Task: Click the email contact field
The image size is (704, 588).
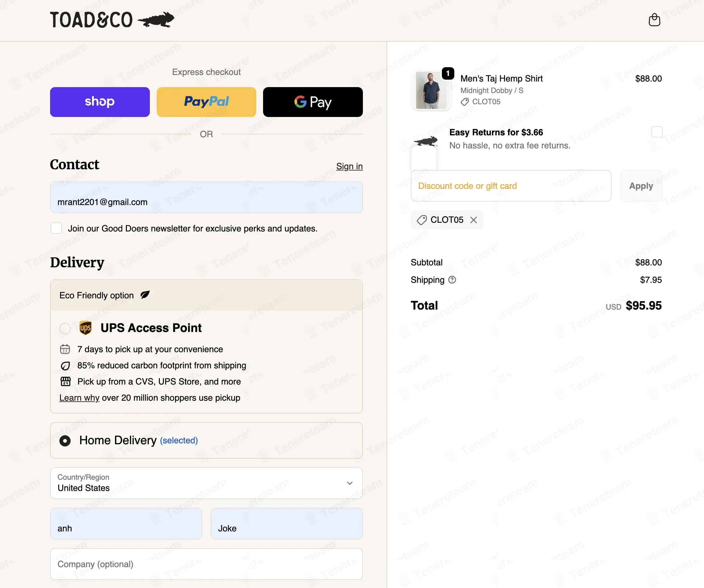Action: [206, 197]
